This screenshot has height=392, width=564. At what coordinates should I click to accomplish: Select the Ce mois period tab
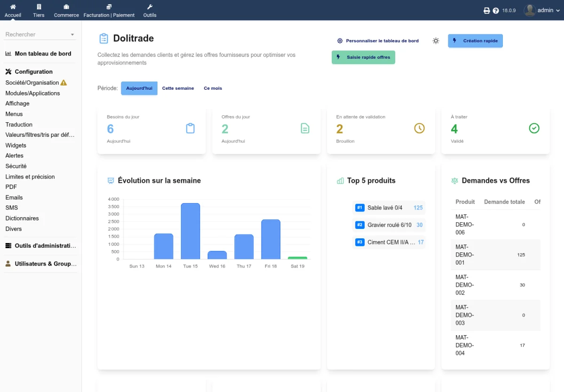point(213,88)
